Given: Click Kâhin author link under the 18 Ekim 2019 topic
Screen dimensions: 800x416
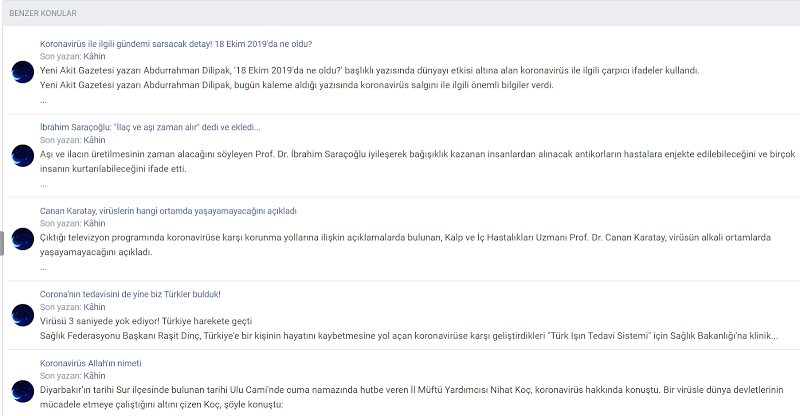Looking at the screenshot, I should tap(94, 57).
